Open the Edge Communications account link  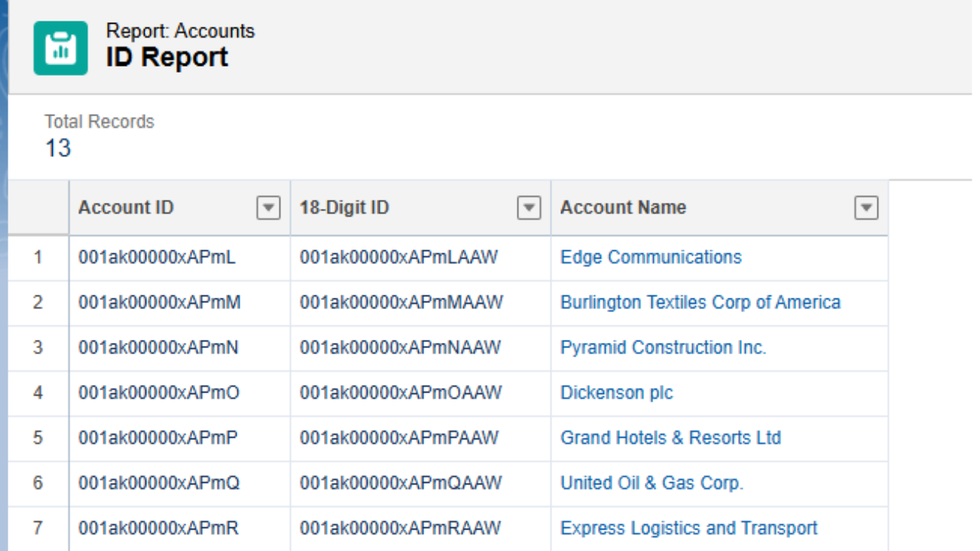click(x=651, y=257)
